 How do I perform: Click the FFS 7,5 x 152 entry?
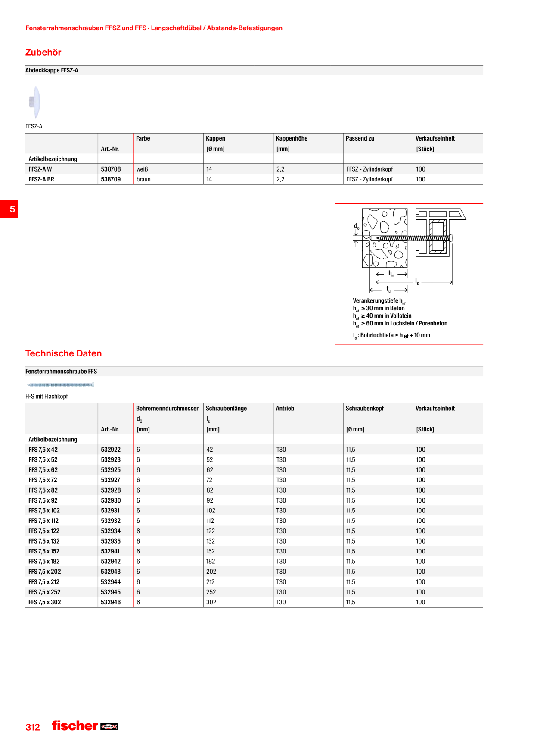(x=44, y=551)
